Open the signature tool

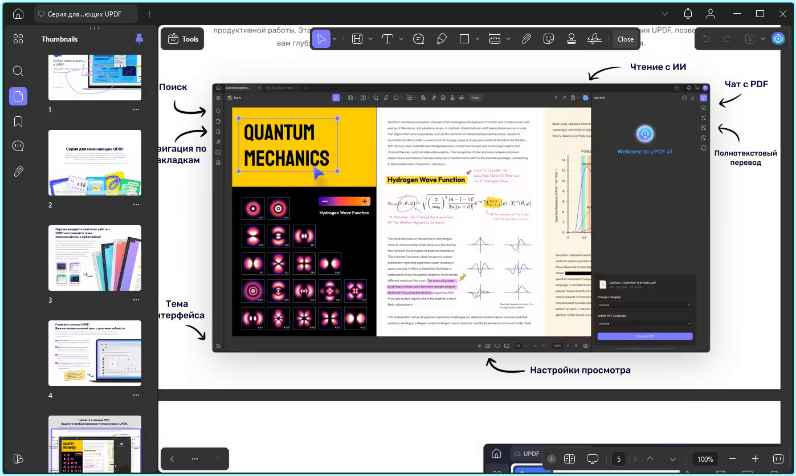(x=594, y=39)
